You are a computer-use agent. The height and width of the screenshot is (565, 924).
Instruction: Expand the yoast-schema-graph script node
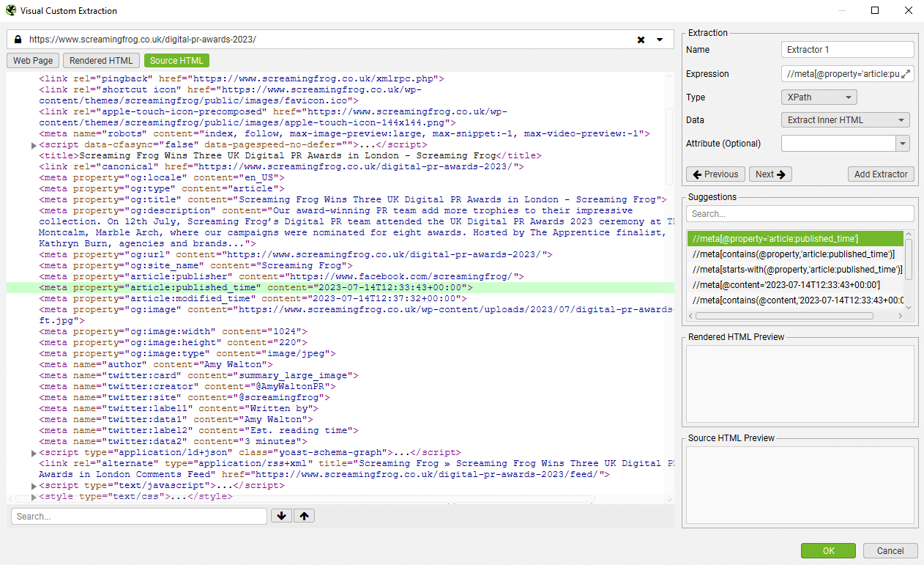pyautogui.click(x=34, y=453)
